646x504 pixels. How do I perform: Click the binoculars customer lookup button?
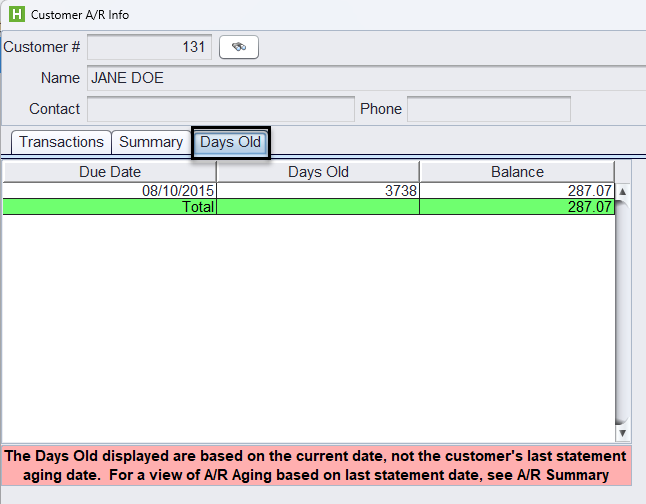tap(239, 47)
